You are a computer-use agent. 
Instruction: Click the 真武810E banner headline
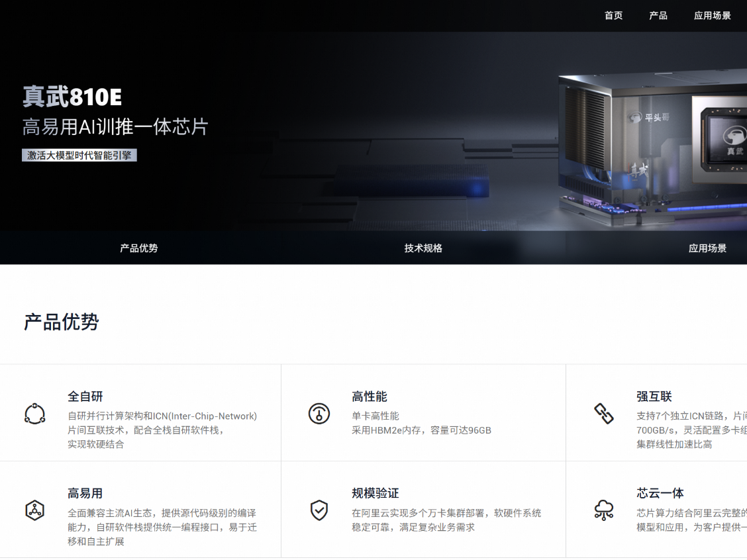click(x=72, y=97)
